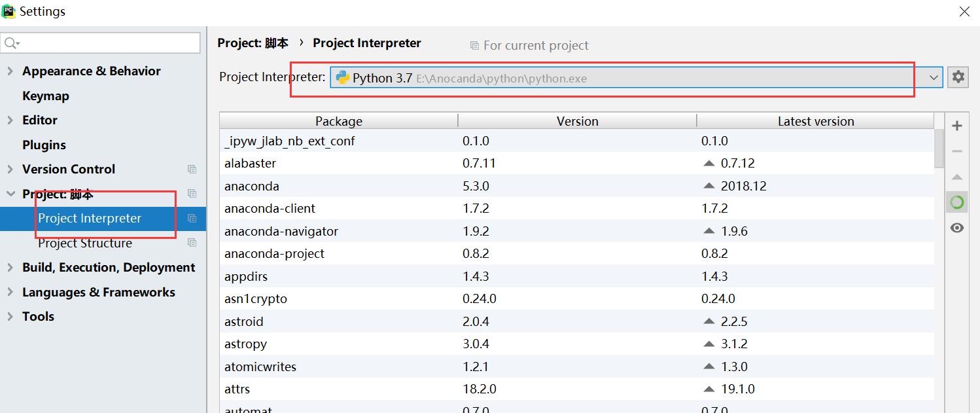
Task: Click version 18.2.0 of attrs
Action: point(480,389)
